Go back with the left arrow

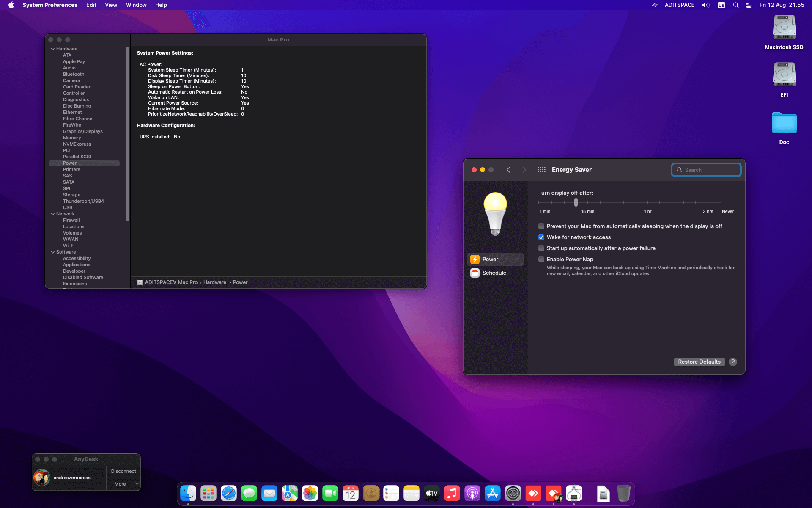[x=508, y=170]
